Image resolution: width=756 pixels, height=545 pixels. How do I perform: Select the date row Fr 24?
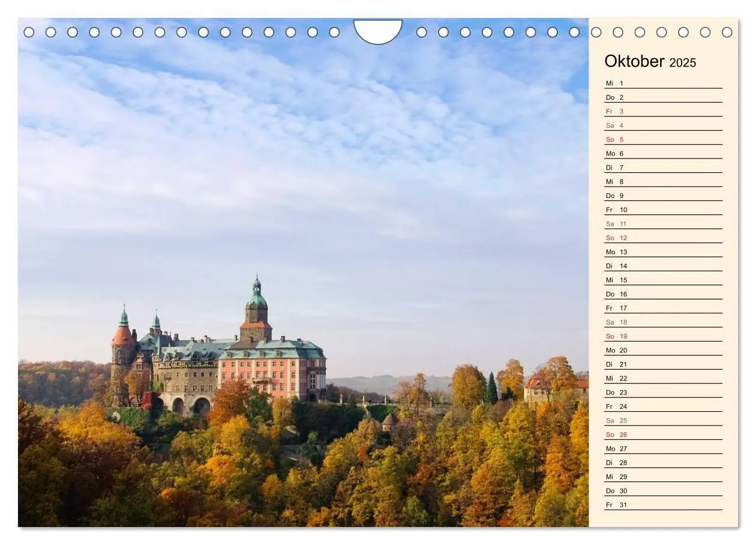[x=663, y=406]
